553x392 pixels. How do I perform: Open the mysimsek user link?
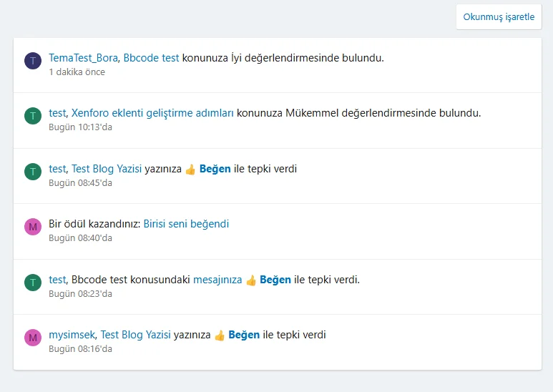click(72, 335)
